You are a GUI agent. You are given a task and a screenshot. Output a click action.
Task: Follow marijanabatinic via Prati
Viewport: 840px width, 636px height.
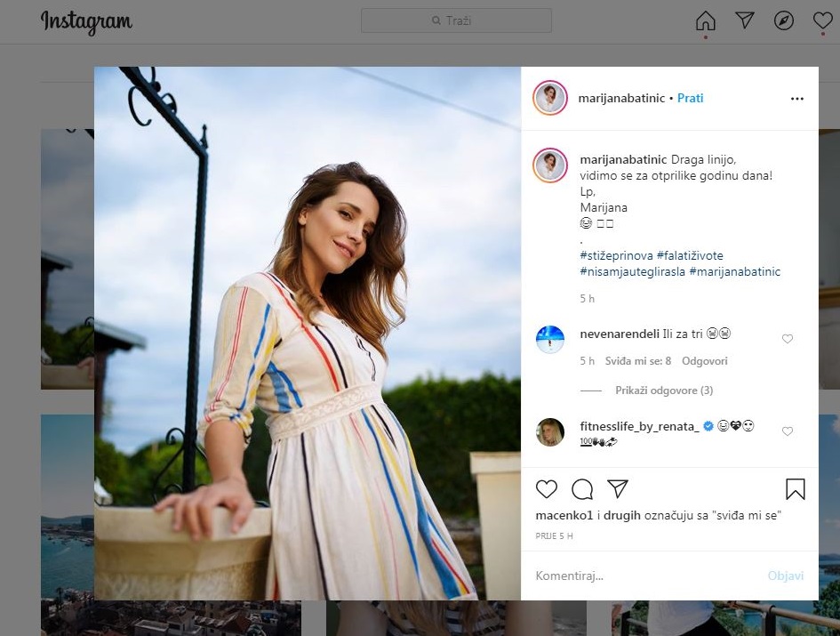pos(690,98)
